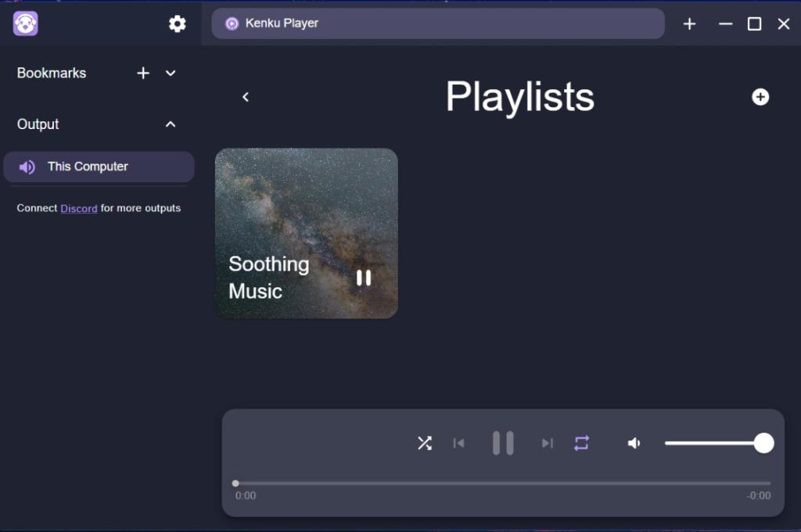
Task: Open the app settings gear
Action: point(177,23)
